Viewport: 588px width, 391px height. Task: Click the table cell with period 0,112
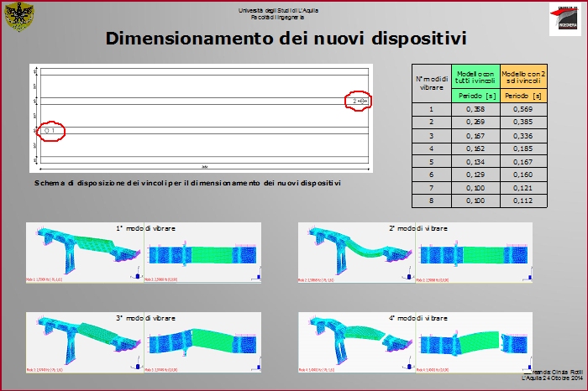[523, 202]
